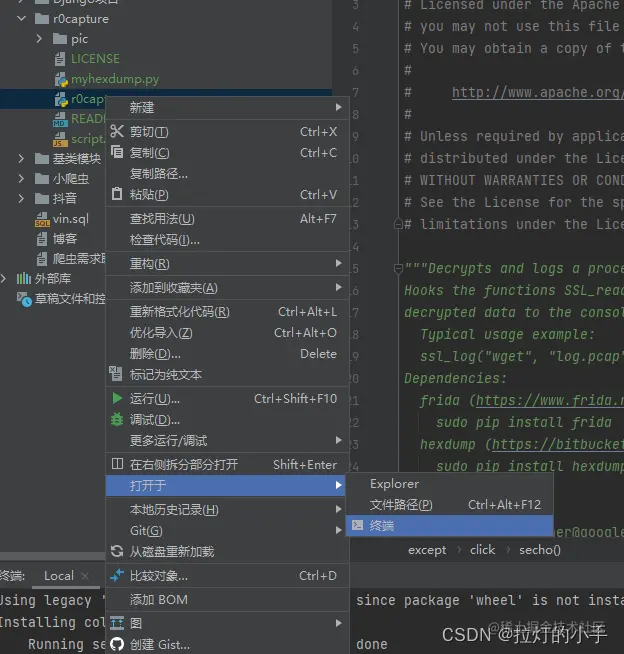Click the myhexdump.py Python file icon
Viewport: 624px width, 654px height.
click(61, 79)
